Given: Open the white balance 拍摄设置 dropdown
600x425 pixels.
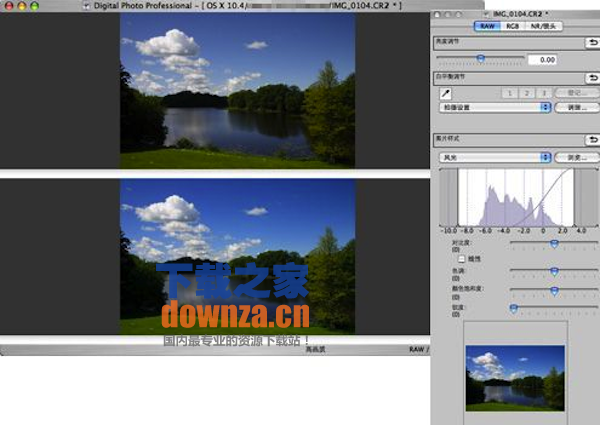Looking at the screenshot, I should tap(495, 107).
